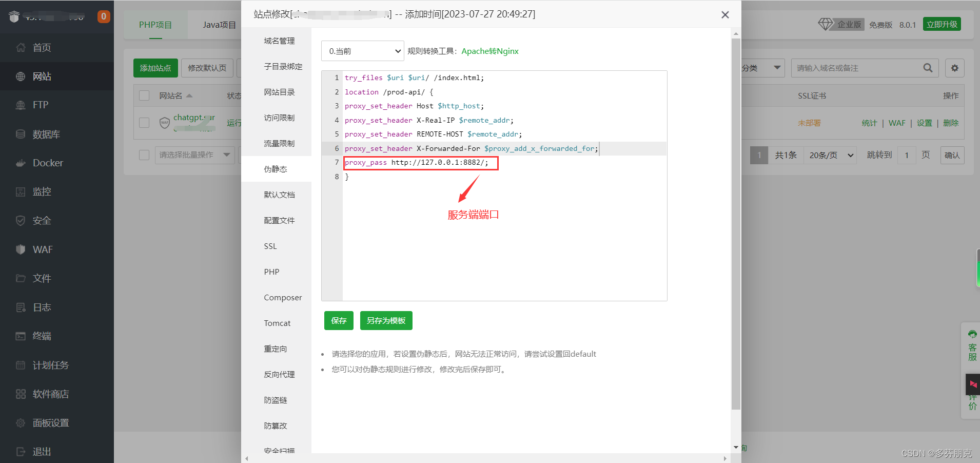This screenshot has width=980, height=463.
Task: Click the WAF shield icon beside chatgpt site
Action: [165, 123]
